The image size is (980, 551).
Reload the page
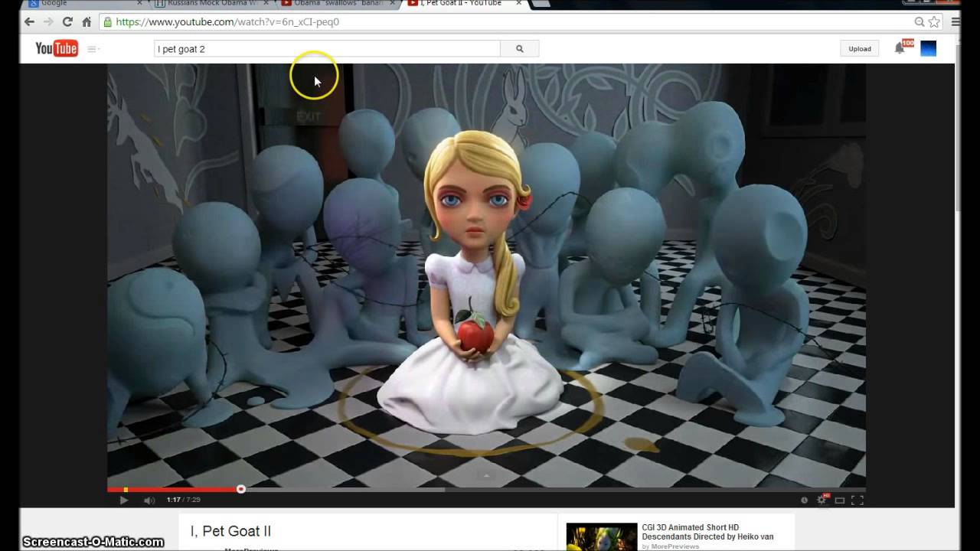tap(67, 22)
